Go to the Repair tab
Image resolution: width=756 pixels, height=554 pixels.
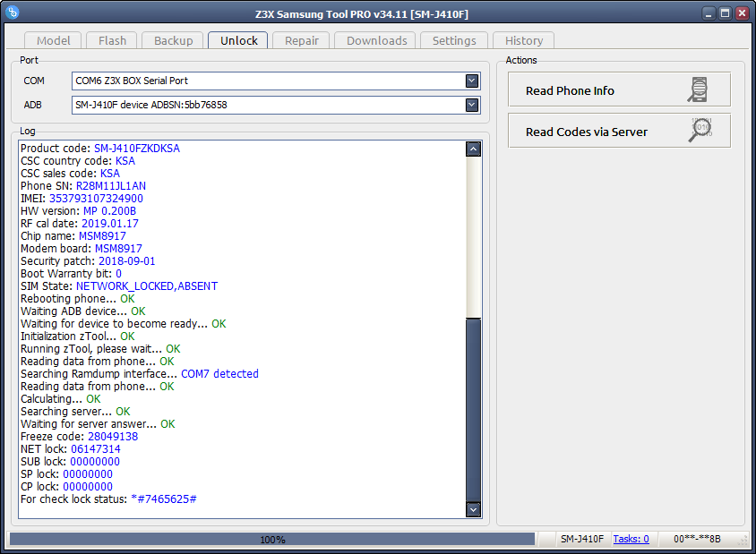point(301,40)
